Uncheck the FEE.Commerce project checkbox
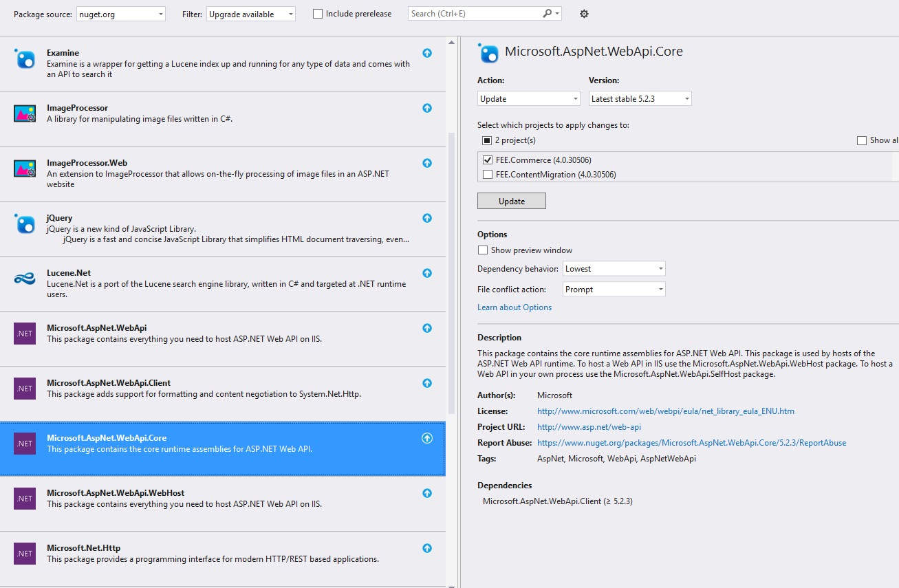 pos(488,160)
